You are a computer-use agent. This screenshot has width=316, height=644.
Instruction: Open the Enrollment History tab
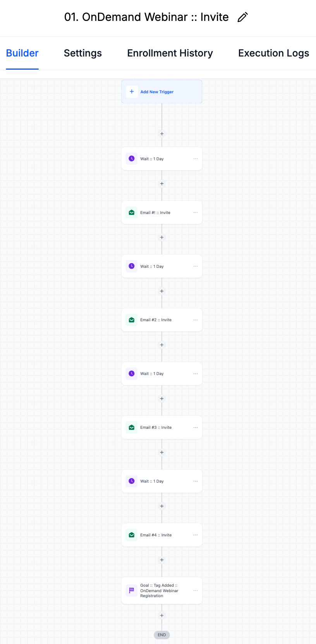tap(170, 53)
